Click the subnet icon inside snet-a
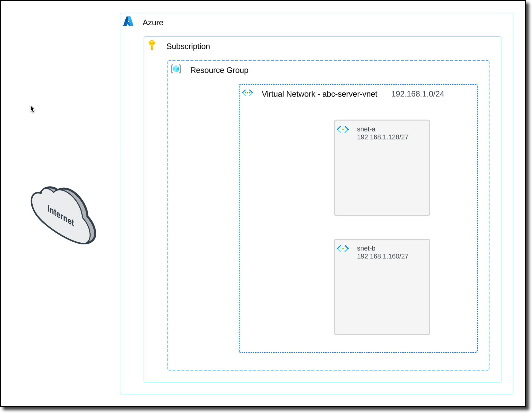This screenshot has width=532, height=413. pyautogui.click(x=343, y=129)
